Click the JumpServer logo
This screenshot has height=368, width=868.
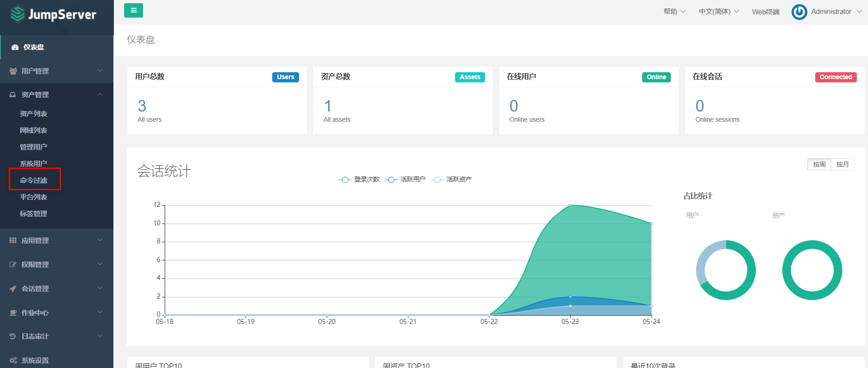53,14
